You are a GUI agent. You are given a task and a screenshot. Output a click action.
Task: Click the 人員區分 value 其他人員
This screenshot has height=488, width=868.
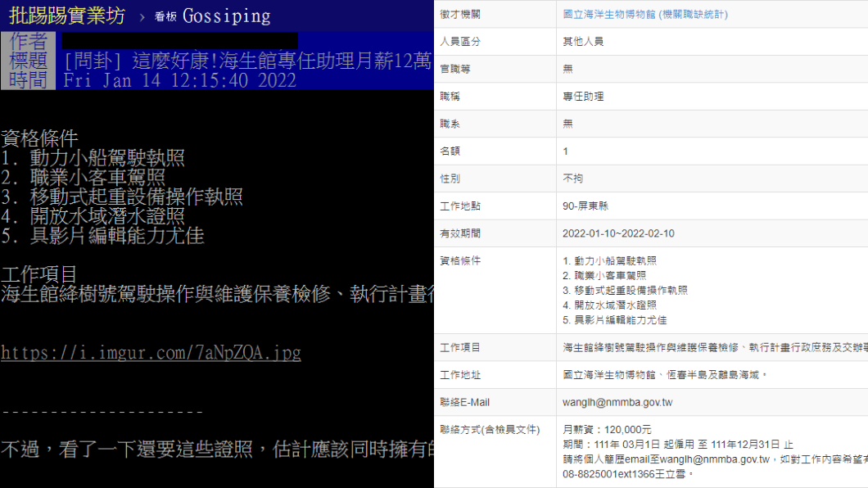click(583, 42)
